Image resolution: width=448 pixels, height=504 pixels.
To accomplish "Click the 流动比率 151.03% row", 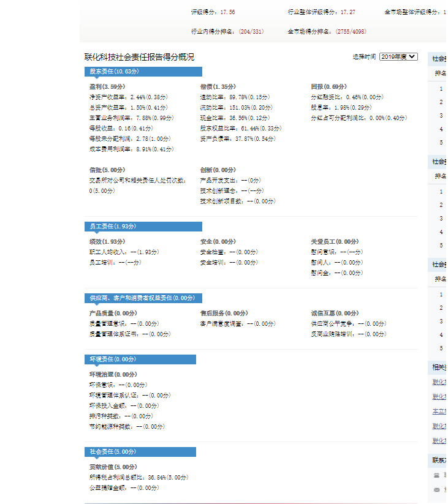I will pyautogui.click(x=237, y=107).
